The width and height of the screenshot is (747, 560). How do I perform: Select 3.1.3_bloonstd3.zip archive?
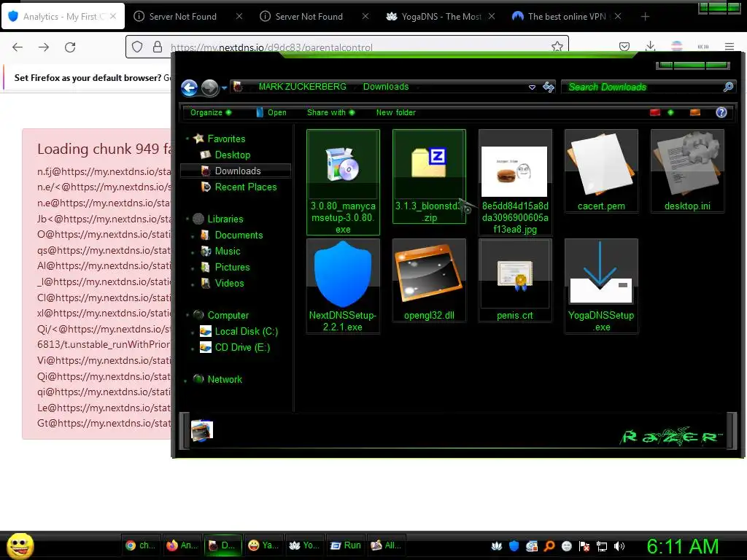point(429,176)
